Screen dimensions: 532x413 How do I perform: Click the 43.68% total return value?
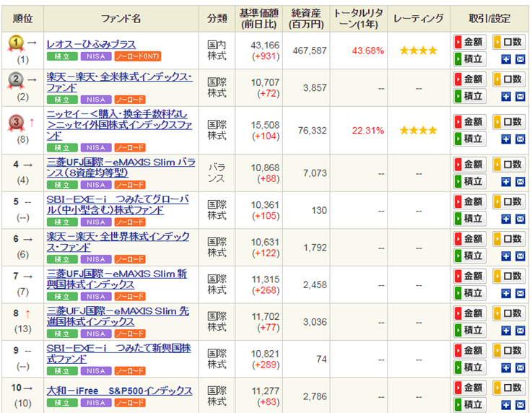click(x=368, y=51)
